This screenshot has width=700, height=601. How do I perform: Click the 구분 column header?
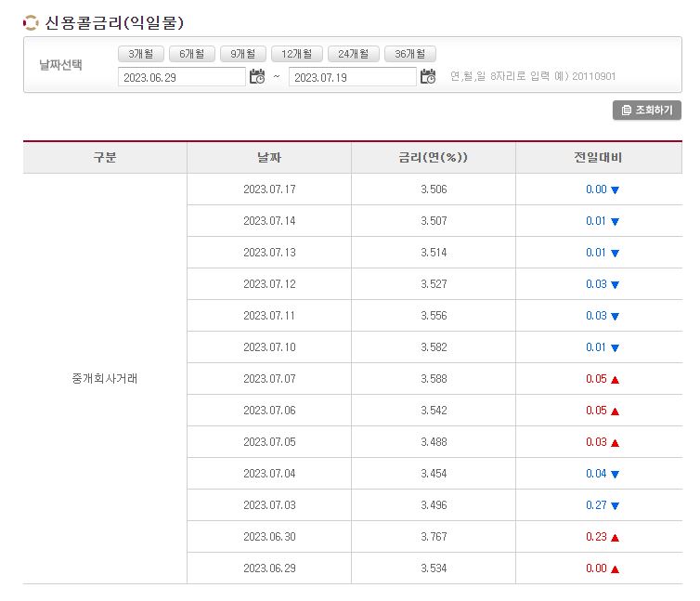(105, 157)
